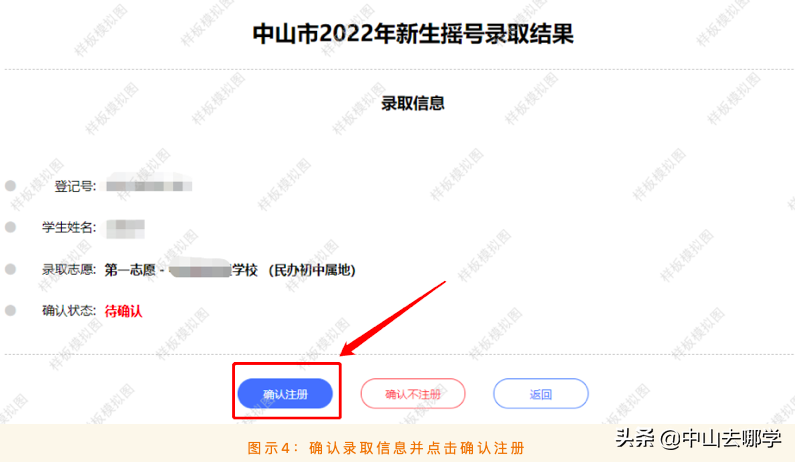Click the orange 图示4 caption text

386,448
